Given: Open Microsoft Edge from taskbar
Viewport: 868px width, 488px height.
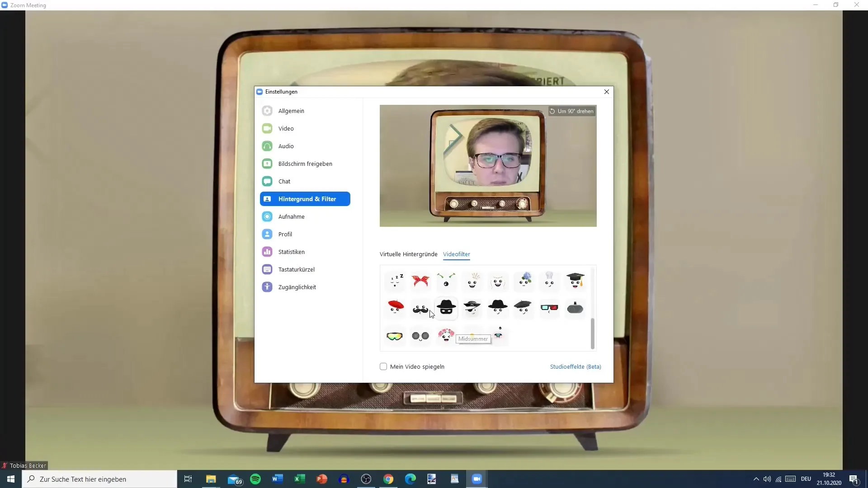Looking at the screenshot, I should [410, 479].
